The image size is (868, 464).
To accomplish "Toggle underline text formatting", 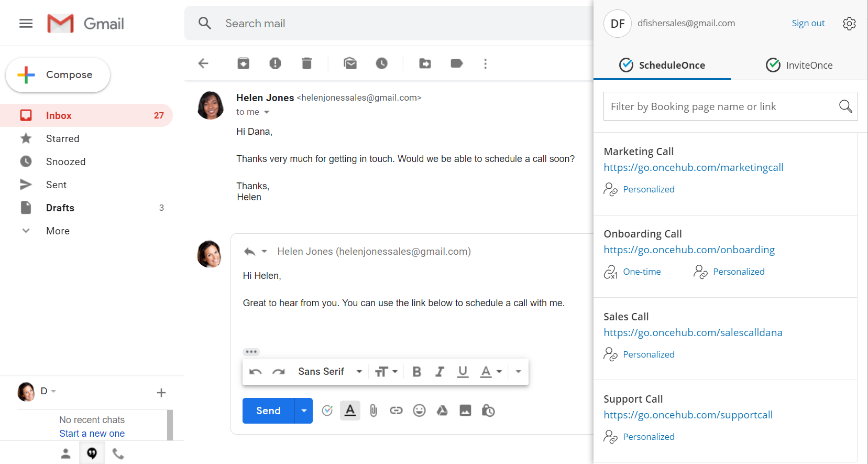I will click(x=463, y=372).
